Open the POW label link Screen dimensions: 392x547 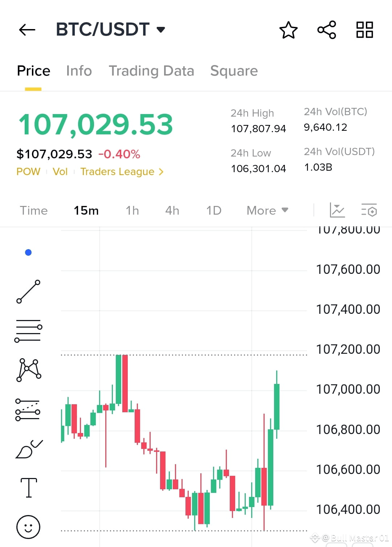28,171
